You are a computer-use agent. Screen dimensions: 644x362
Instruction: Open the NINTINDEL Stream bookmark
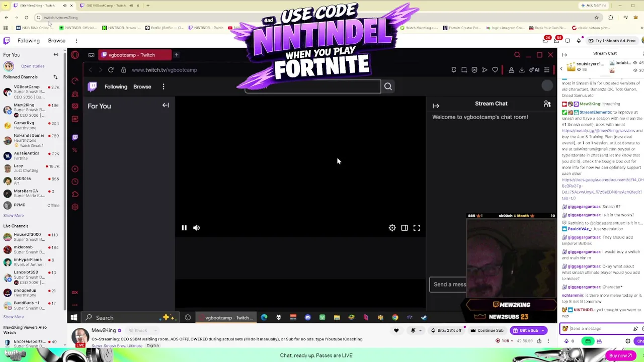121,28
